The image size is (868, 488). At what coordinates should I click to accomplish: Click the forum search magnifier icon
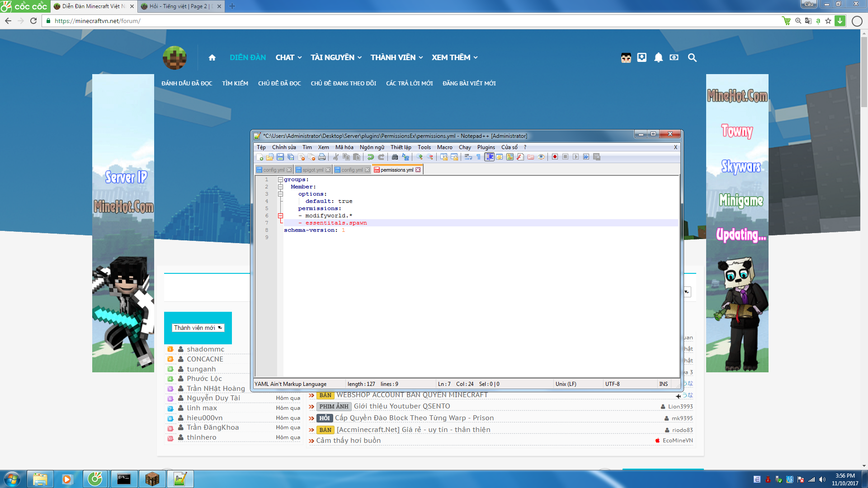click(692, 57)
